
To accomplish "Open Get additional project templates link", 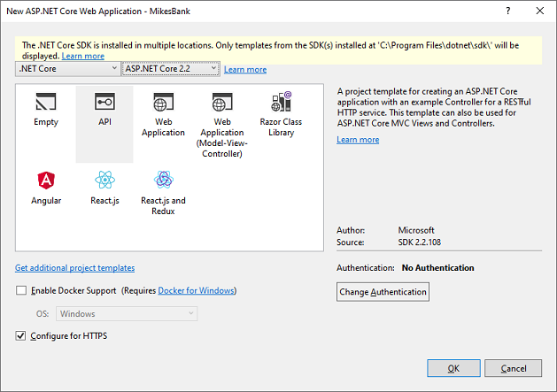I will (74, 268).
